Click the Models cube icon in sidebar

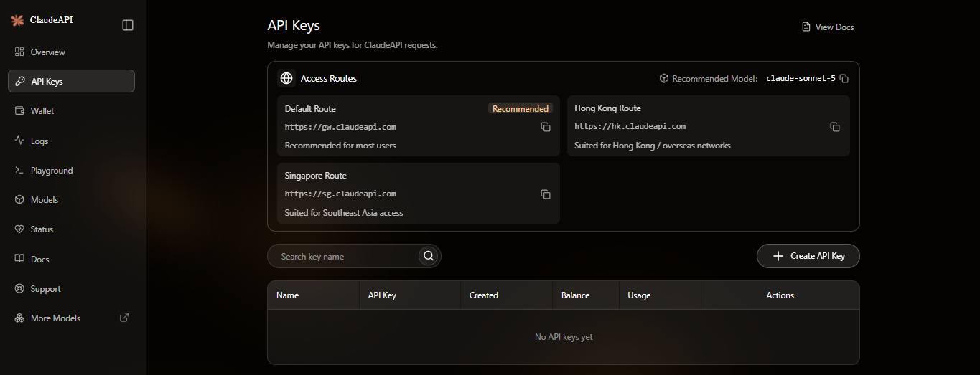19,200
